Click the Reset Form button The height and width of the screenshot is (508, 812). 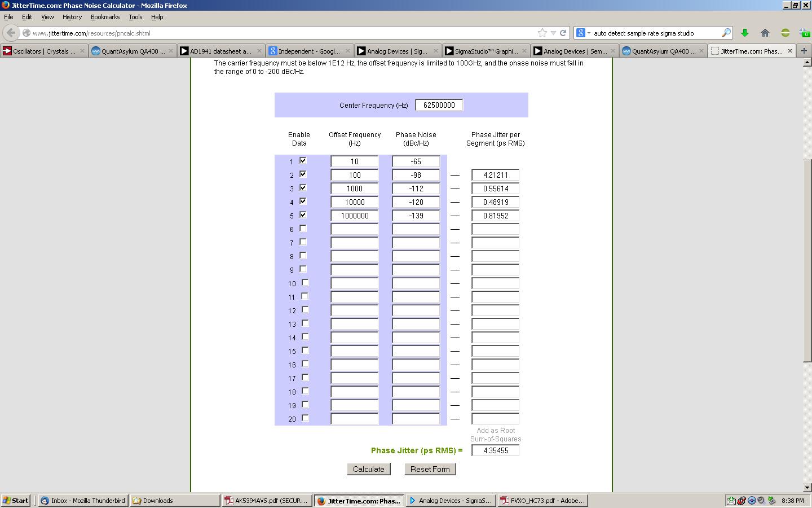[430, 469]
